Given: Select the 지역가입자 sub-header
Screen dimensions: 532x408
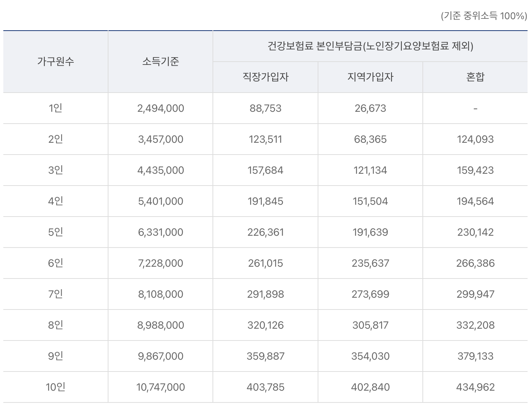Looking at the screenshot, I should click(x=370, y=77).
